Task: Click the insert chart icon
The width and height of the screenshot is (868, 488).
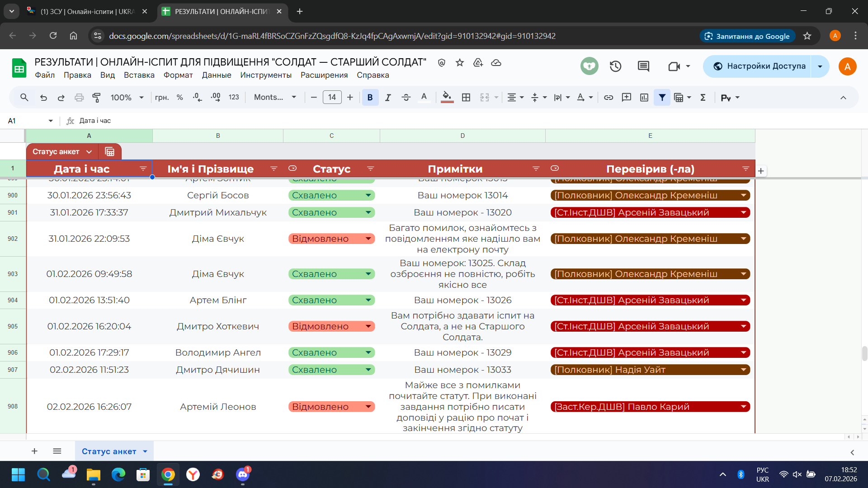Action: coord(644,98)
